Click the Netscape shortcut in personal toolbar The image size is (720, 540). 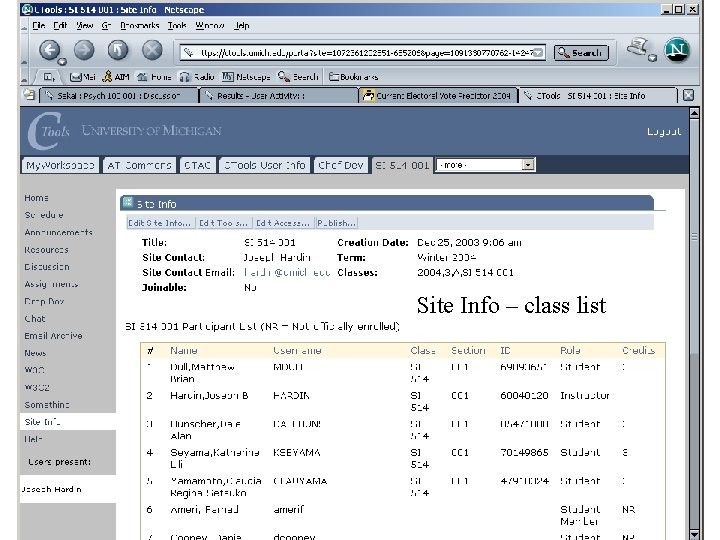pyautogui.click(x=246, y=77)
